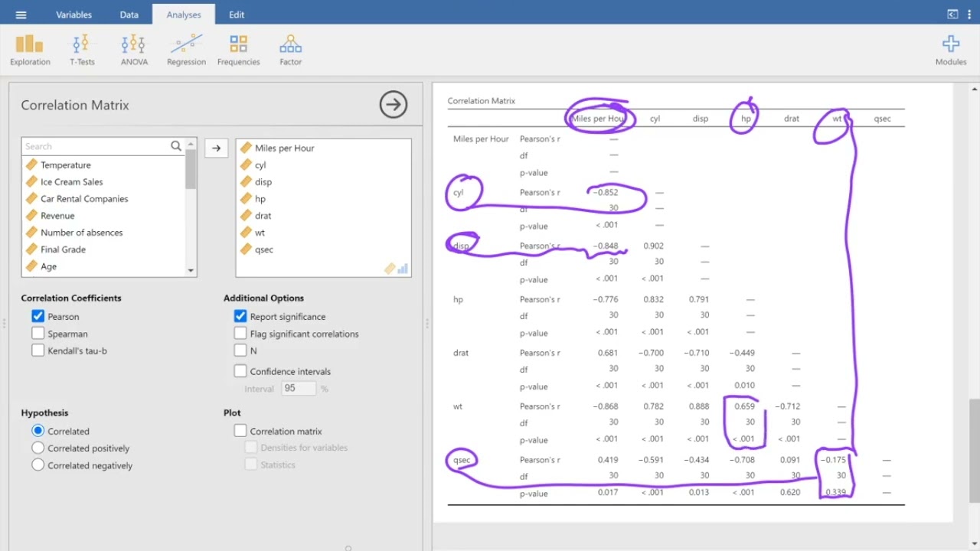Uncheck Report significance
The image size is (980, 551).
(240, 316)
